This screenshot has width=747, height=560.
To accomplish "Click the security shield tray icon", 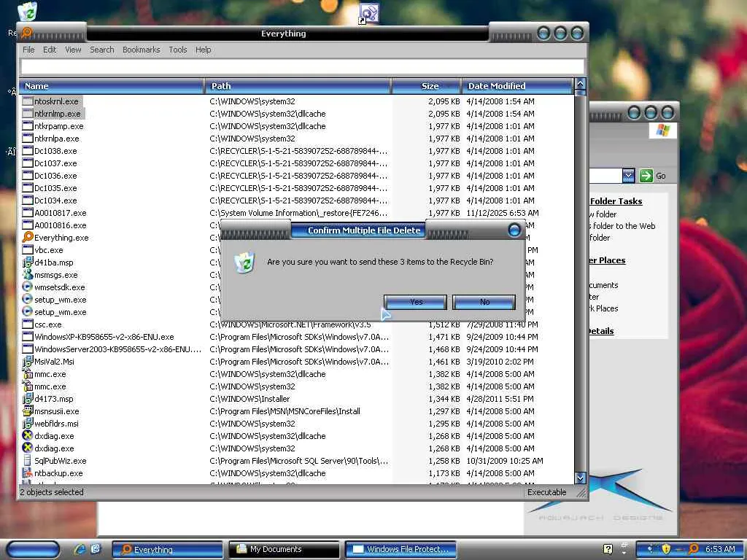I will [666, 549].
